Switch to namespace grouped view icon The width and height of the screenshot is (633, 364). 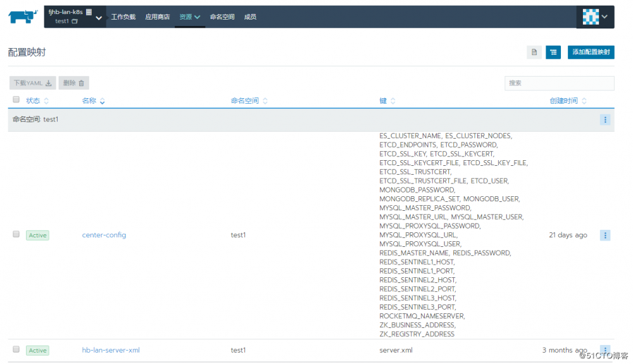[553, 52]
